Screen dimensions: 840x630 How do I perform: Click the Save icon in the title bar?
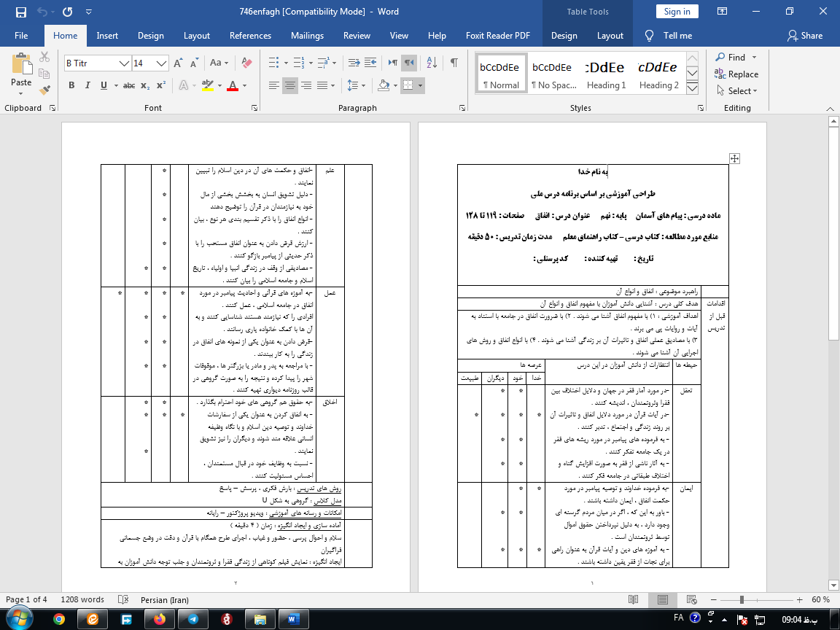pos(20,12)
